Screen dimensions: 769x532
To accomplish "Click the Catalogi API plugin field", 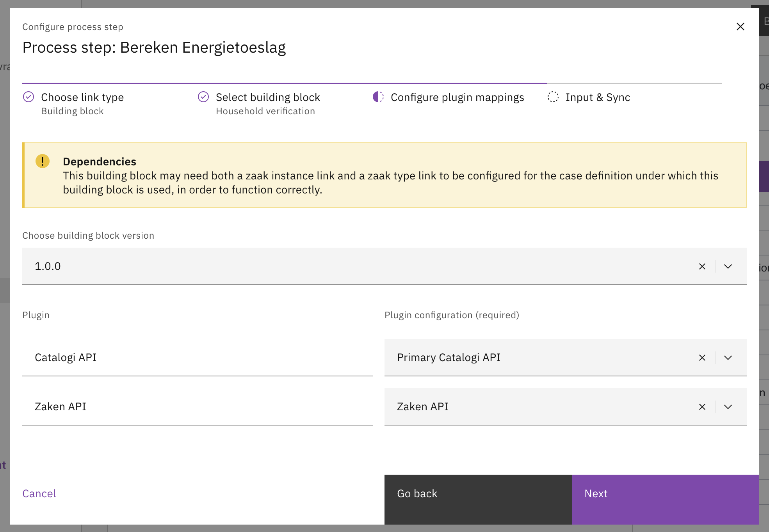I will tap(197, 358).
